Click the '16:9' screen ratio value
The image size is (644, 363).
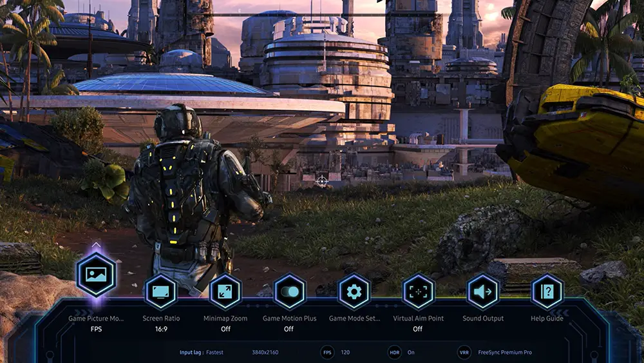click(x=161, y=329)
